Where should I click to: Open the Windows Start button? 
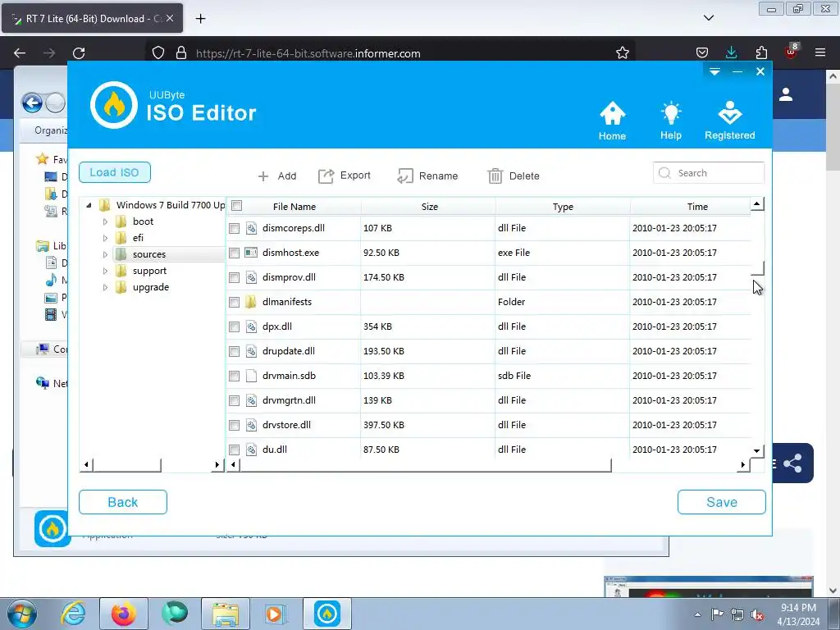tap(22, 614)
